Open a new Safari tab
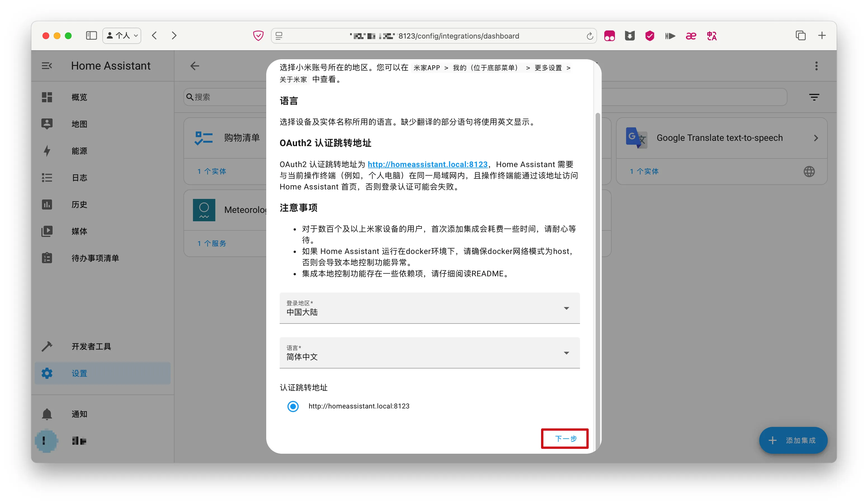 click(x=822, y=35)
